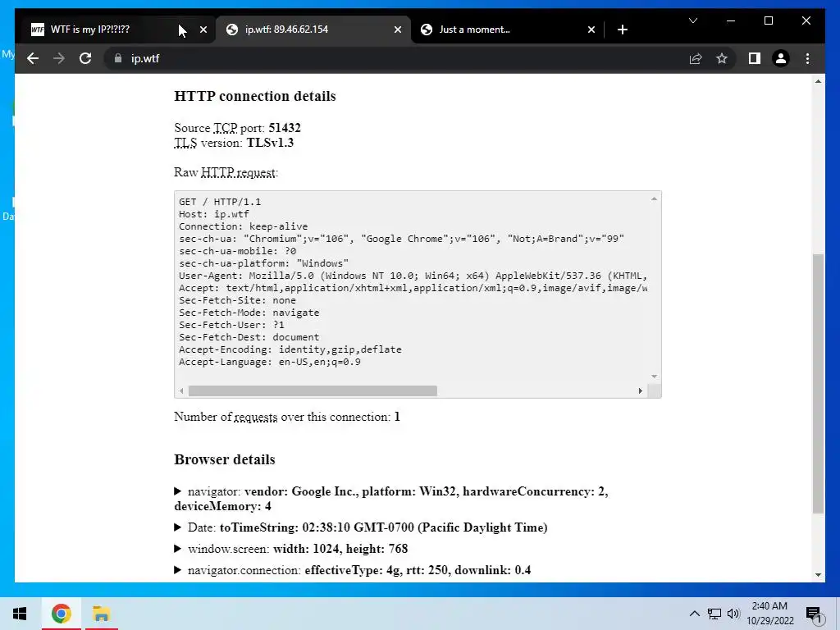Open Chrome side panel
Image resolution: width=840 pixels, height=630 pixels.
click(755, 58)
